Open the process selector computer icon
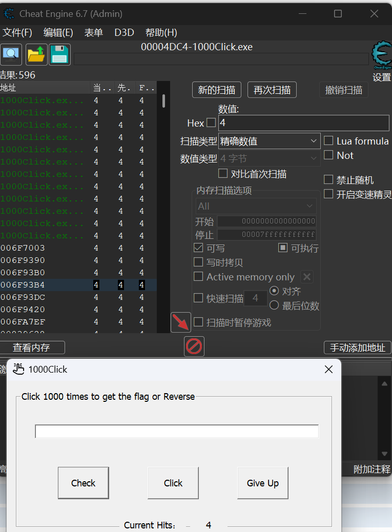This screenshot has height=532, width=392. [x=11, y=54]
